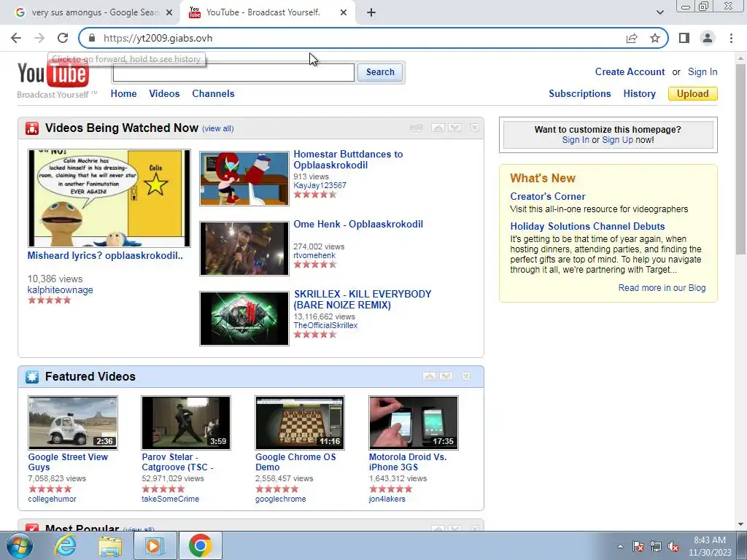747x560 pixels.
Task: Click the Chrome taskbar icon
Action: coord(200,545)
